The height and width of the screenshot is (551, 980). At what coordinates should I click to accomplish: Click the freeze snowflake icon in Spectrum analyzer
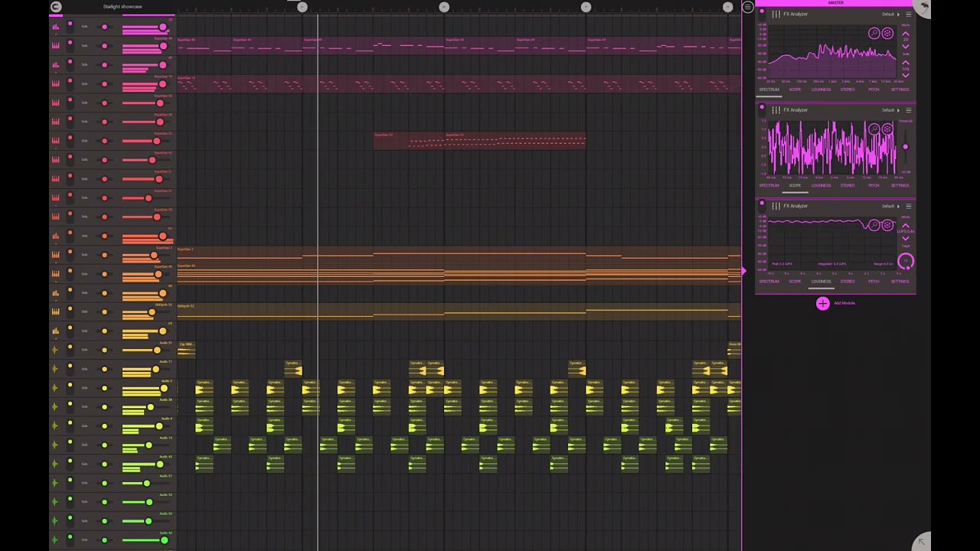[887, 33]
